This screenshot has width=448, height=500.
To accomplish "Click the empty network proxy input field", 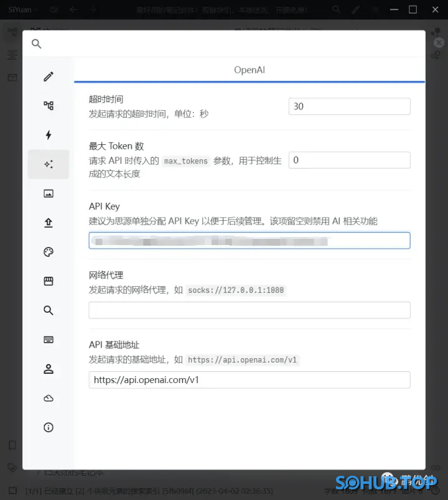I will tap(250, 310).
